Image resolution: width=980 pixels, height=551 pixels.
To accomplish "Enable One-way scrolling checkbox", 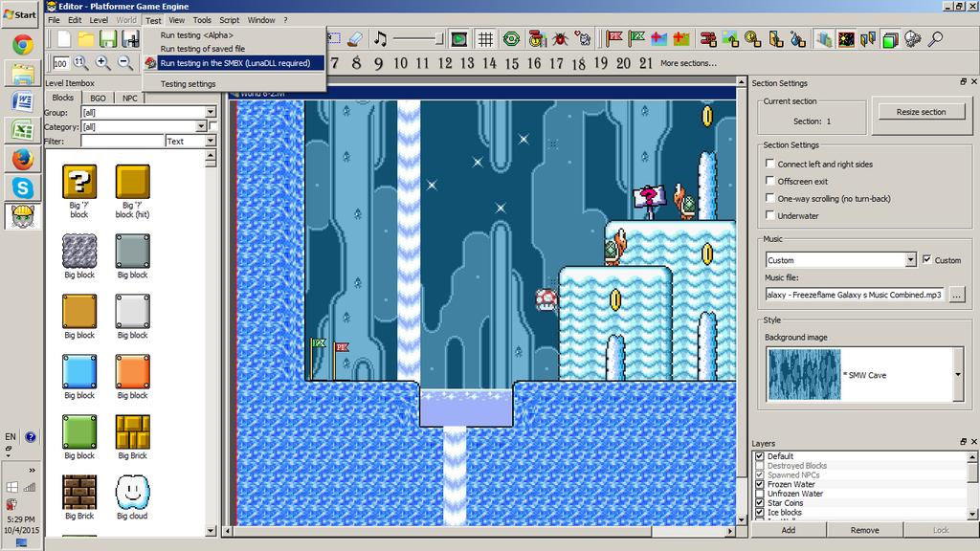I will (x=770, y=198).
